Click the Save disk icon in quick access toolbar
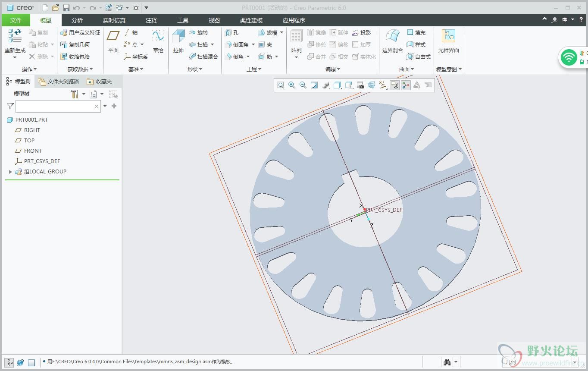The image size is (588, 371). click(66, 8)
